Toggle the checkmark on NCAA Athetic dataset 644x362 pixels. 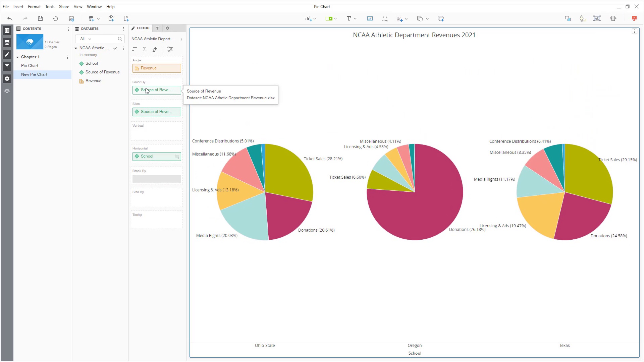(x=115, y=48)
